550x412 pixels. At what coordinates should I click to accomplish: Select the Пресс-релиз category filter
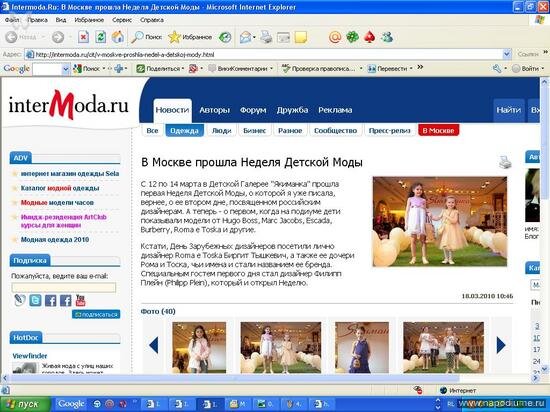coord(390,130)
